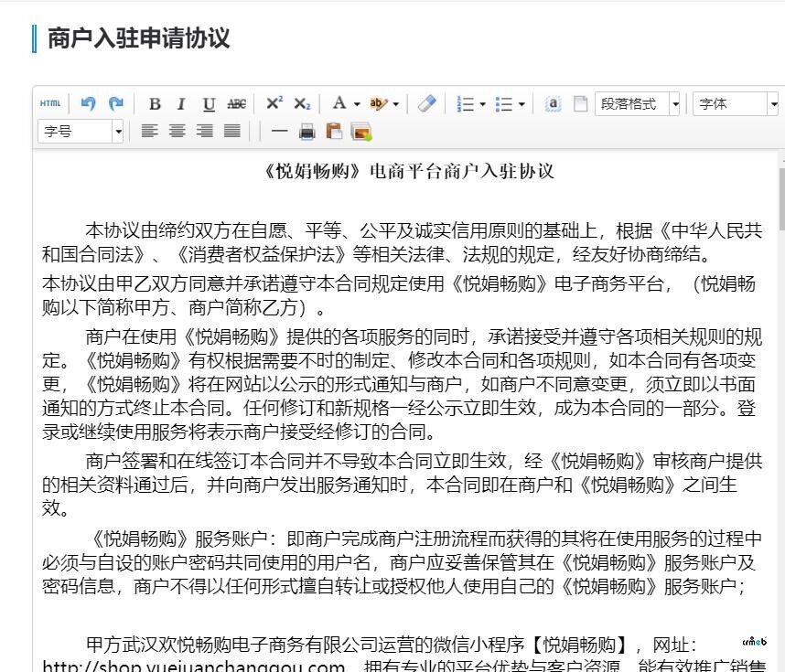785x672 pixels.
Task: Open numbered list style dropdown arrow
Action: coord(482,104)
